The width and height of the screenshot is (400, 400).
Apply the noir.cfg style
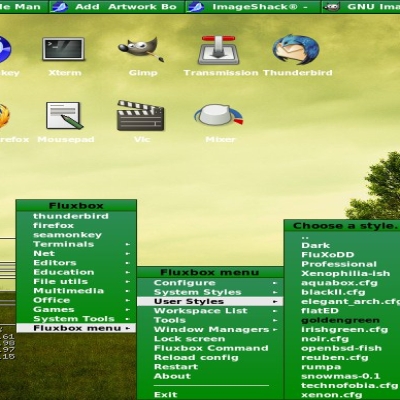(342, 339)
